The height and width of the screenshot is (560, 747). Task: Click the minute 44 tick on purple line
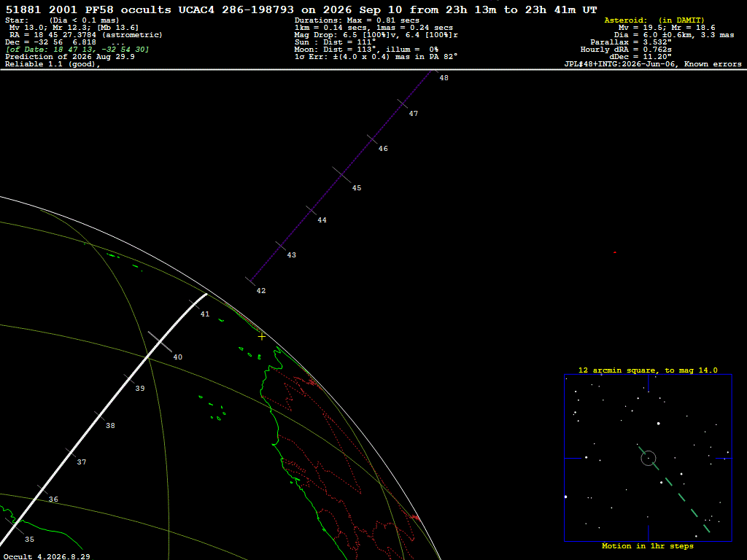coord(311,210)
